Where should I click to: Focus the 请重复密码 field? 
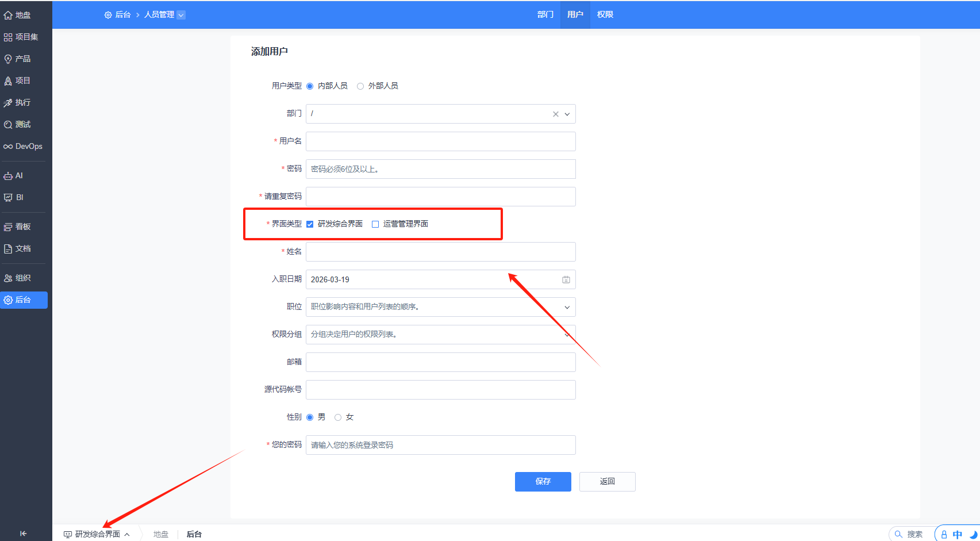click(x=441, y=197)
